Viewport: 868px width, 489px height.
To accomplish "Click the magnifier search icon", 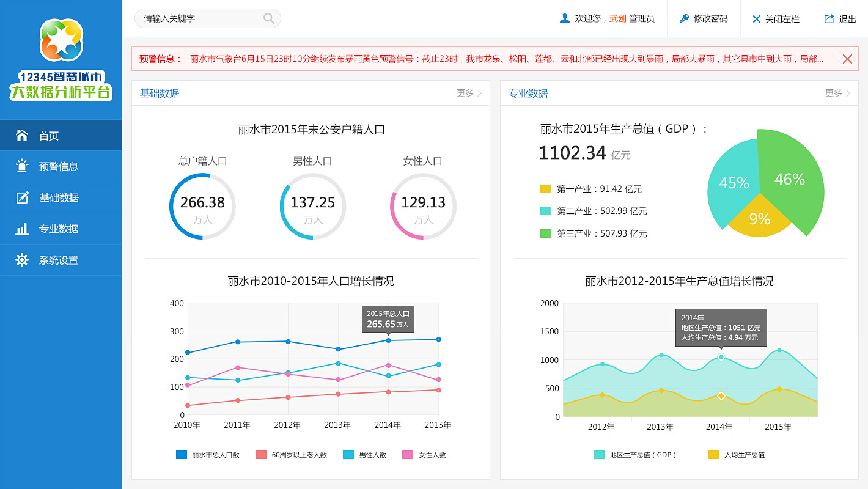I will click(269, 18).
